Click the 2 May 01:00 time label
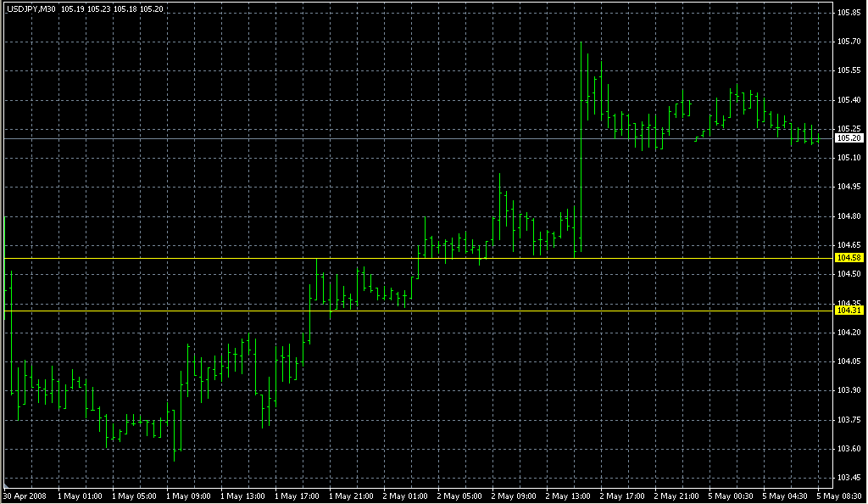 [x=405, y=496]
